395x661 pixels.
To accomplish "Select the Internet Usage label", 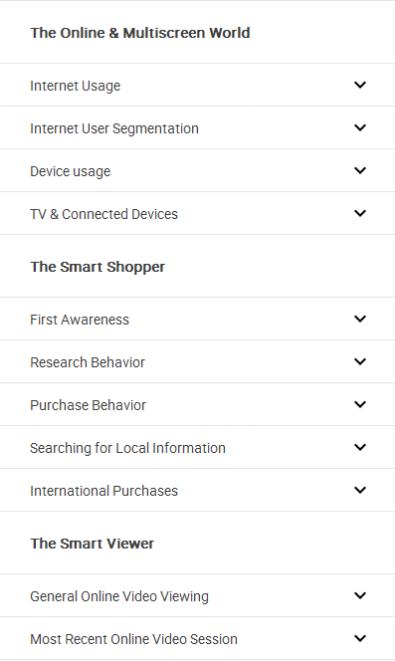I will (75, 86).
